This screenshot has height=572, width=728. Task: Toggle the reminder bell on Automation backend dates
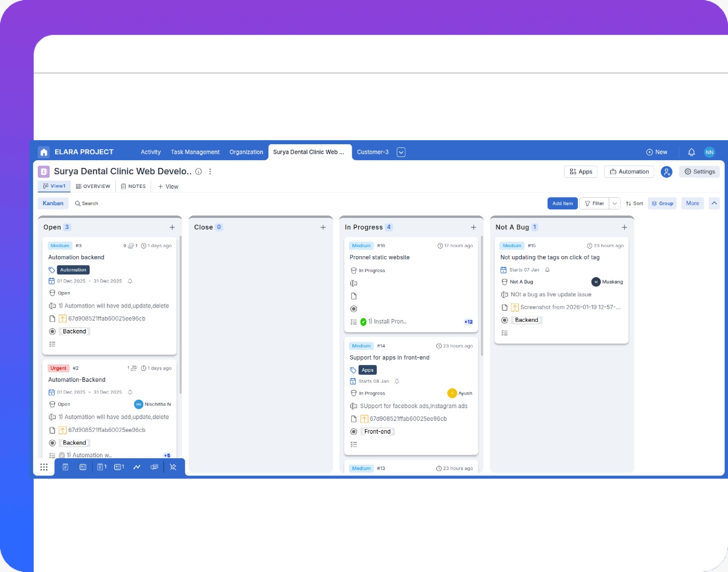(130, 281)
